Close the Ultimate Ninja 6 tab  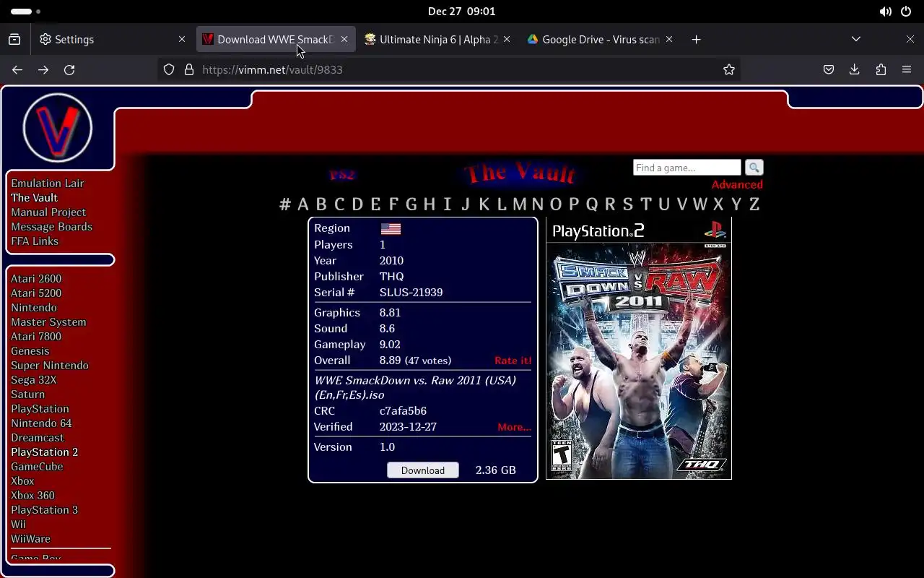507,39
